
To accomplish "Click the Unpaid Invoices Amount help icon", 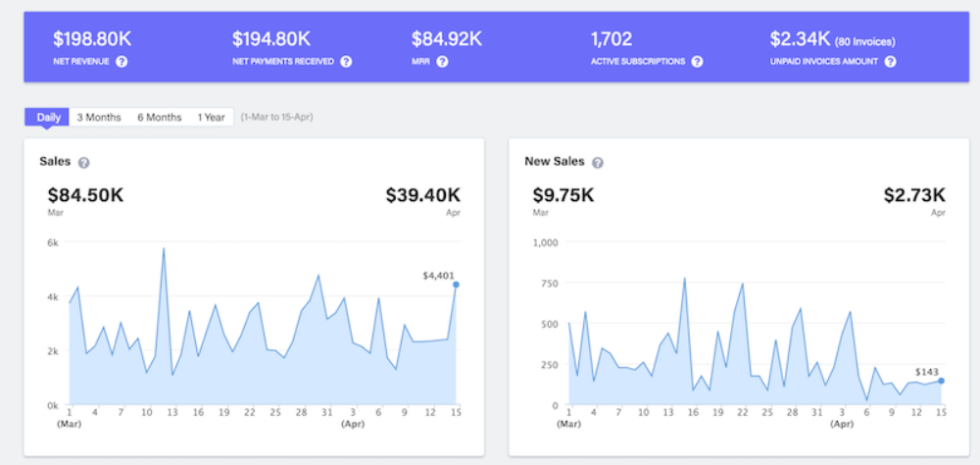I will click(x=890, y=62).
